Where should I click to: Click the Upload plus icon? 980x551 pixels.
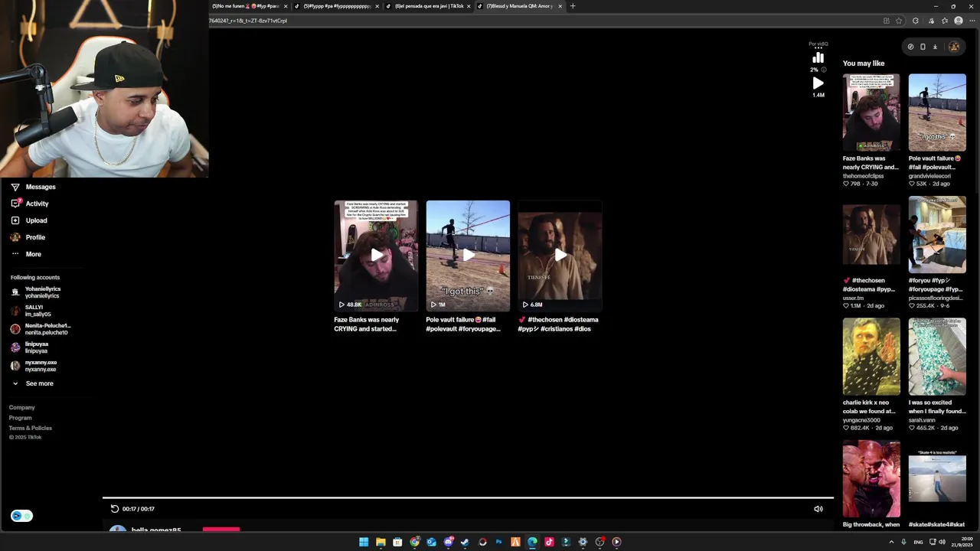[15, 220]
